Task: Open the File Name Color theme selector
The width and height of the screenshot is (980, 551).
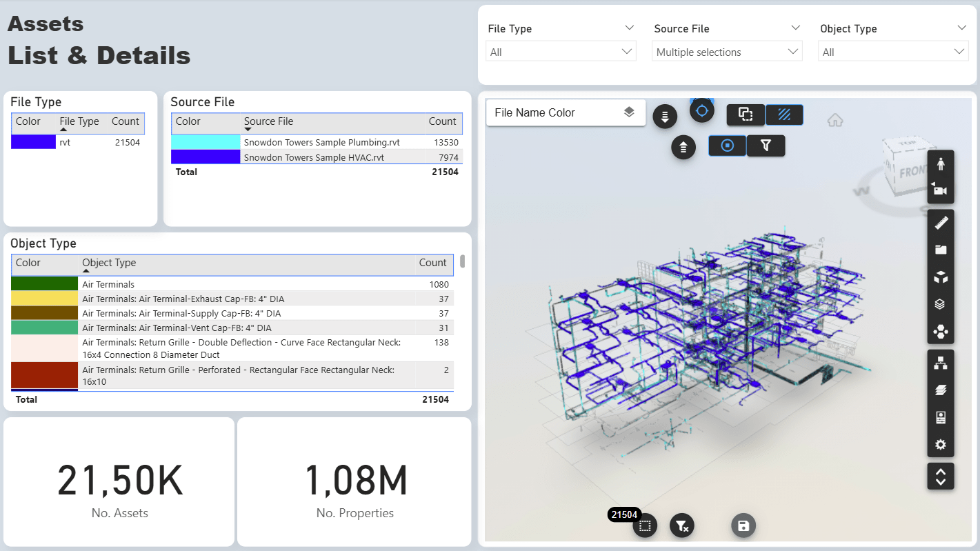Action: point(565,112)
